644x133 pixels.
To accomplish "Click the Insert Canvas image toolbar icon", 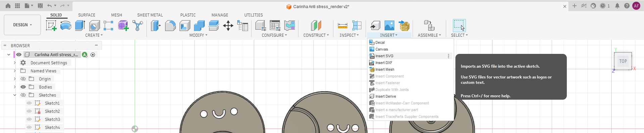I will pos(389,26).
